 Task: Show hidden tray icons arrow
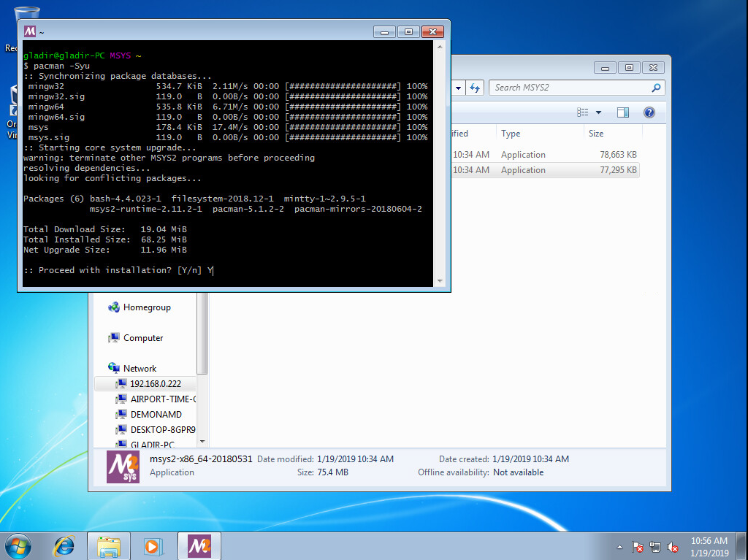[x=619, y=546]
